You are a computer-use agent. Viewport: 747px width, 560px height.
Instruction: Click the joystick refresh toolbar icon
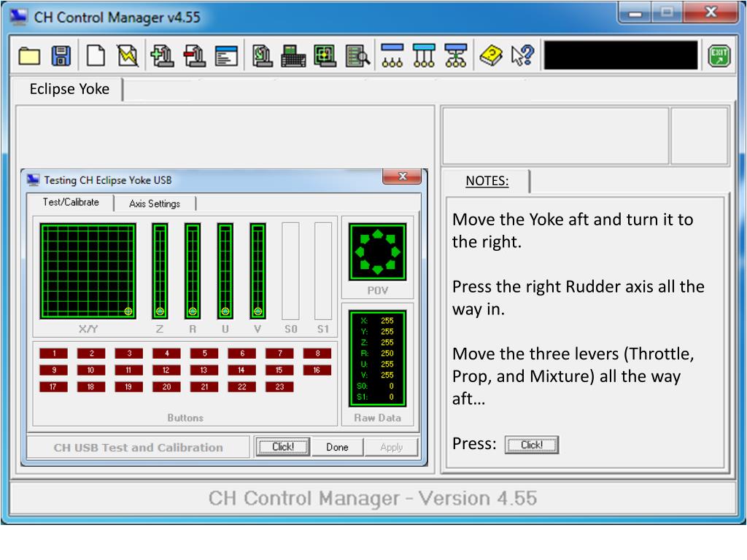pyautogui.click(x=262, y=56)
